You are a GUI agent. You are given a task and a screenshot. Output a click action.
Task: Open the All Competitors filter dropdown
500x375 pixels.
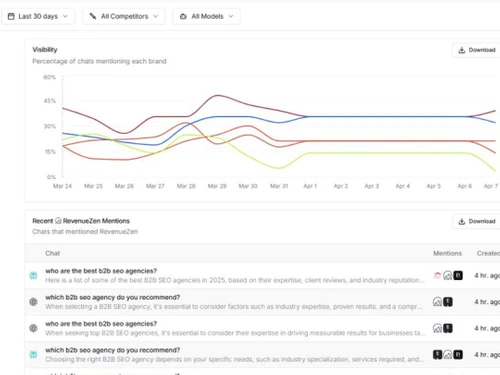pyautogui.click(x=124, y=16)
